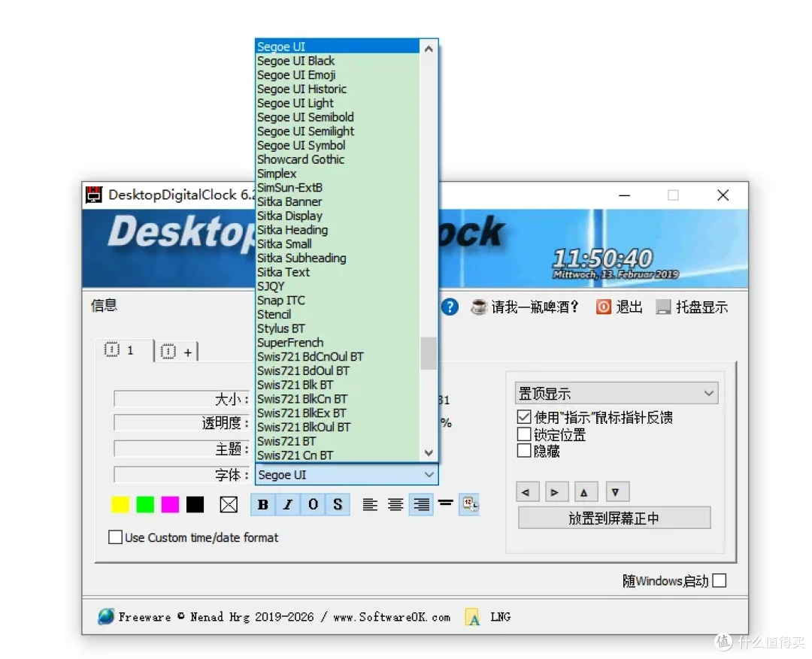812x659 pixels.
Task: Choose SJQY font in list
Action: (x=338, y=286)
